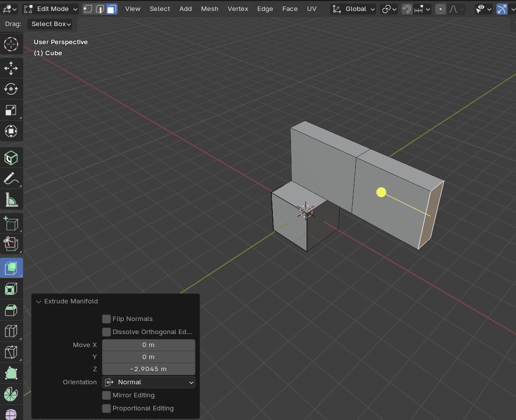This screenshot has height=420, width=516.
Task: Switch to edge select mode
Action: click(99, 9)
